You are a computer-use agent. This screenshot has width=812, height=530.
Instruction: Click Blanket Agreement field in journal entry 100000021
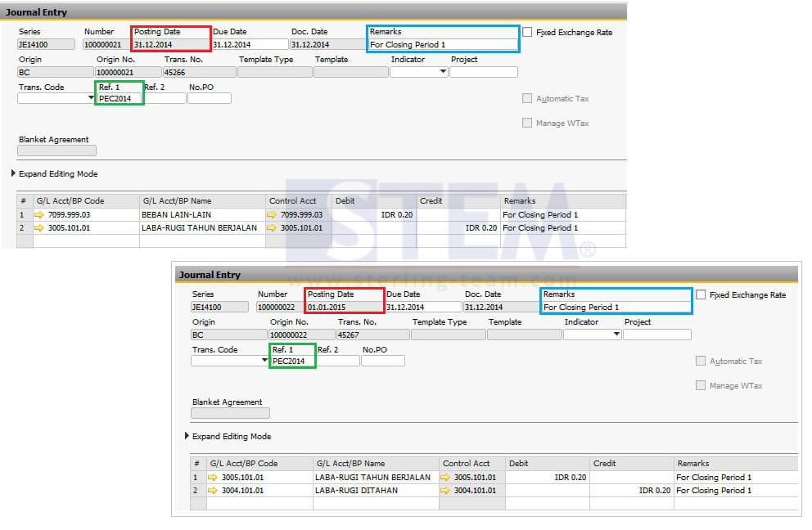point(57,150)
